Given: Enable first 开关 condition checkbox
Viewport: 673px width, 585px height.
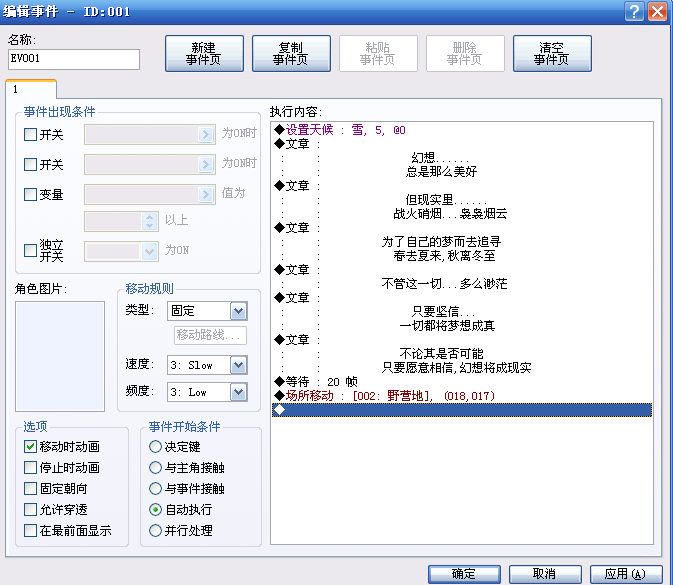Looking at the screenshot, I should coord(30,134).
